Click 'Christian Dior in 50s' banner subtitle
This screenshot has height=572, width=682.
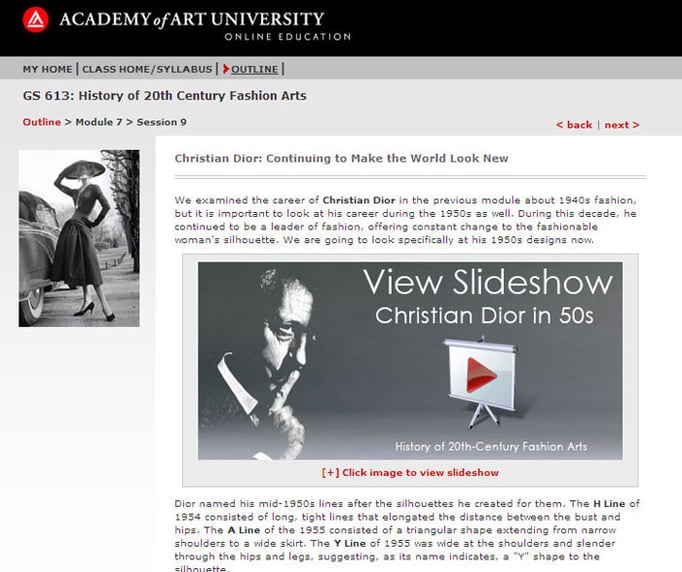[x=484, y=315]
